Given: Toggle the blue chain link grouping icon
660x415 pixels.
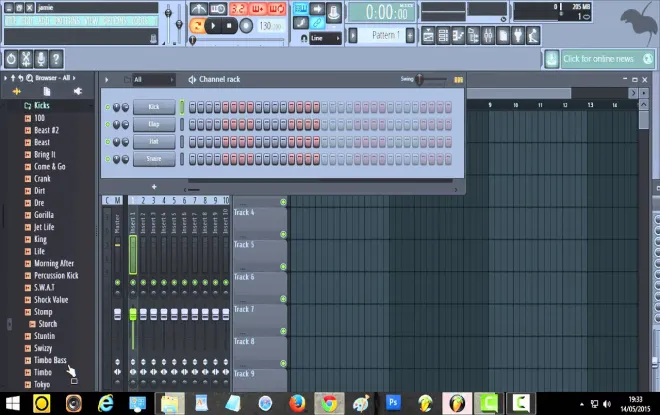Looking at the screenshot, I should point(317,23).
